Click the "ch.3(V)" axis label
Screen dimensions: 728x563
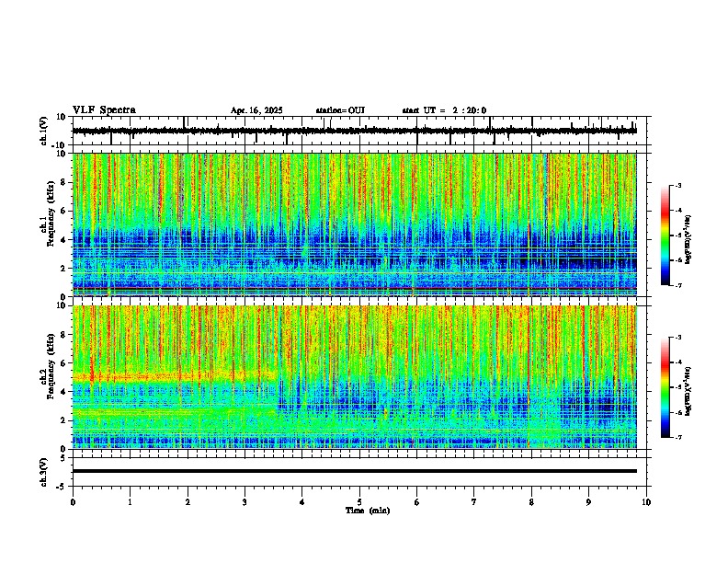point(44,472)
